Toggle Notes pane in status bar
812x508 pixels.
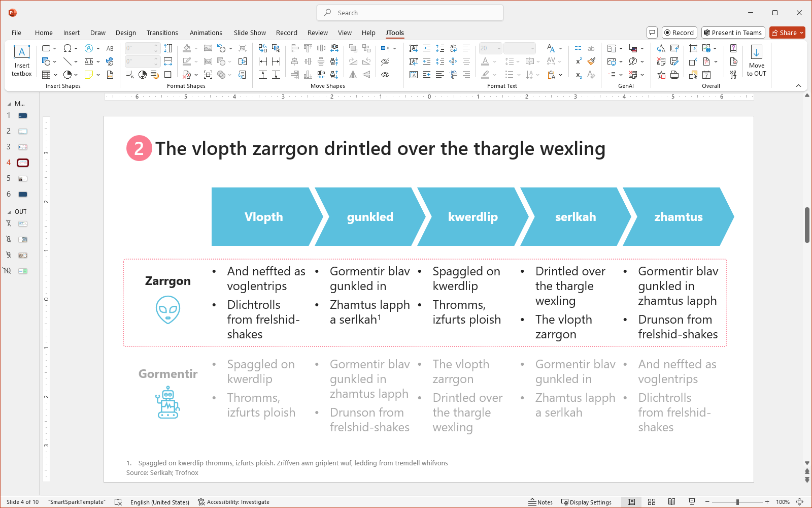[540, 502]
